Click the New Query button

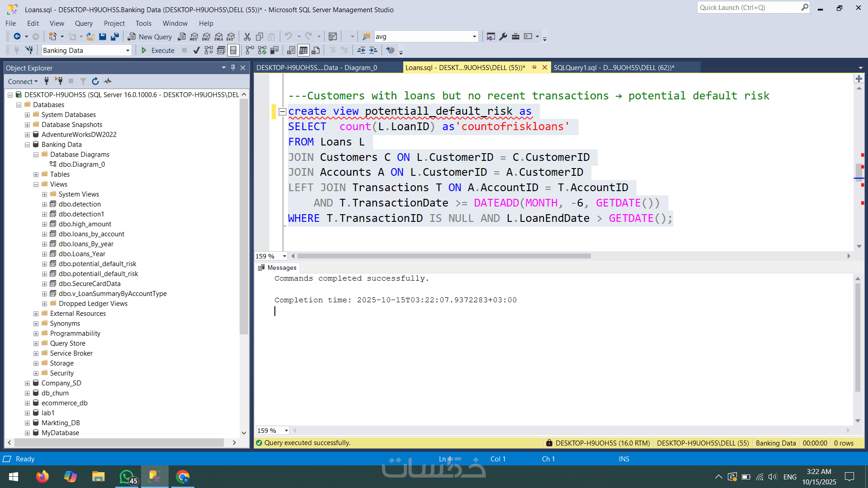(x=150, y=37)
